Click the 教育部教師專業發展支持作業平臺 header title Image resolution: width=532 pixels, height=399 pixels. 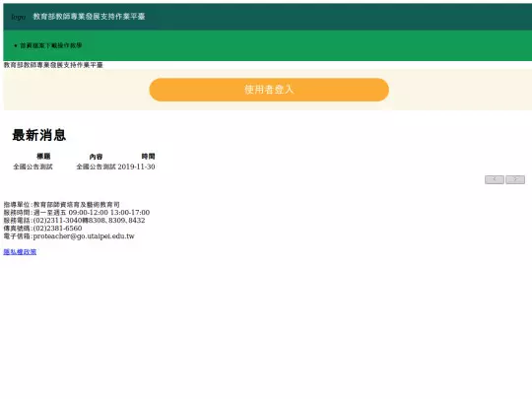(90, 17)
